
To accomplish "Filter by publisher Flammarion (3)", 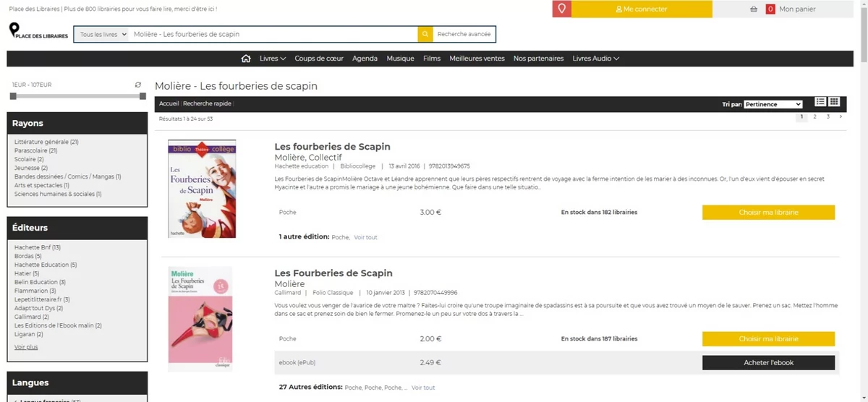I will [x=35, y=291].
